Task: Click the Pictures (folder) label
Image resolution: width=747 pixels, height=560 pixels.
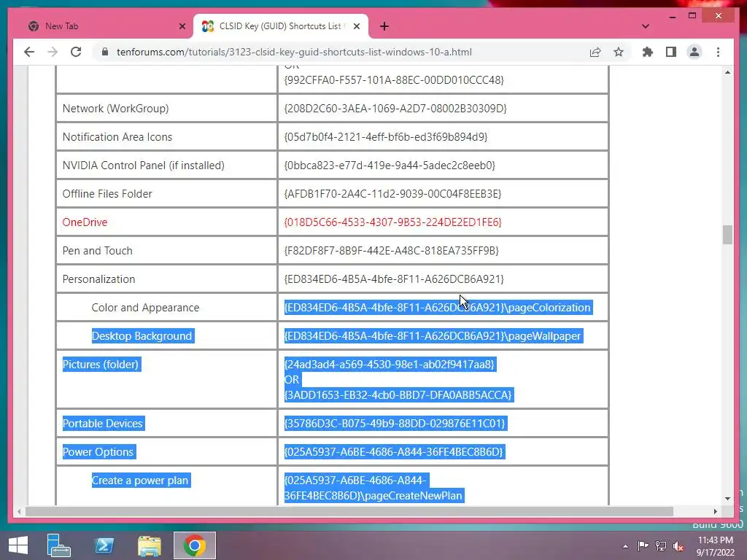Action: 101,365
